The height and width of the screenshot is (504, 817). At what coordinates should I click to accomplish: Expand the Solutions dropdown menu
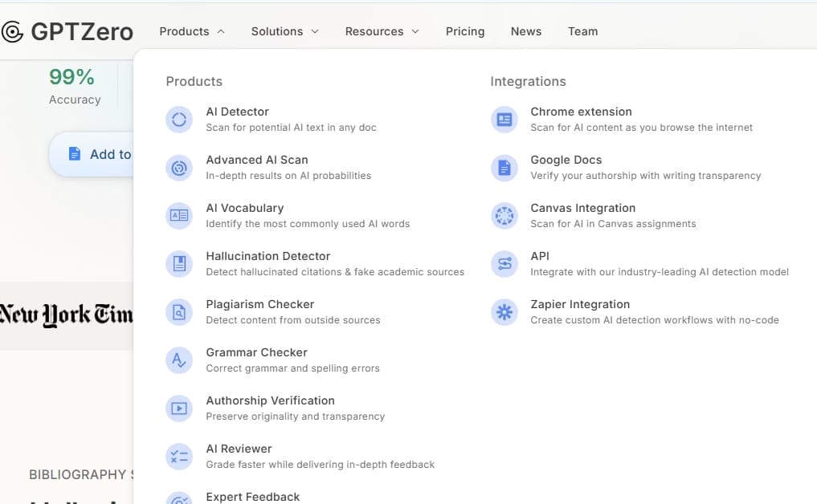coord(284,32)
